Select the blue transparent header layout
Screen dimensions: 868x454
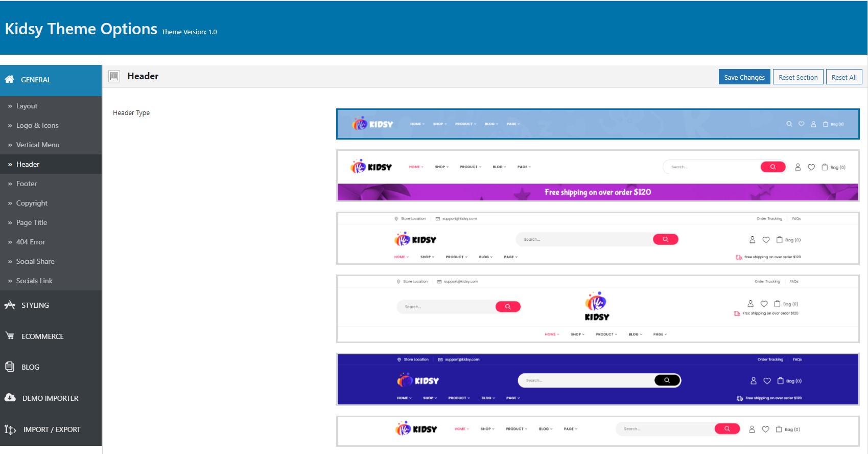[x=598, y=124]
